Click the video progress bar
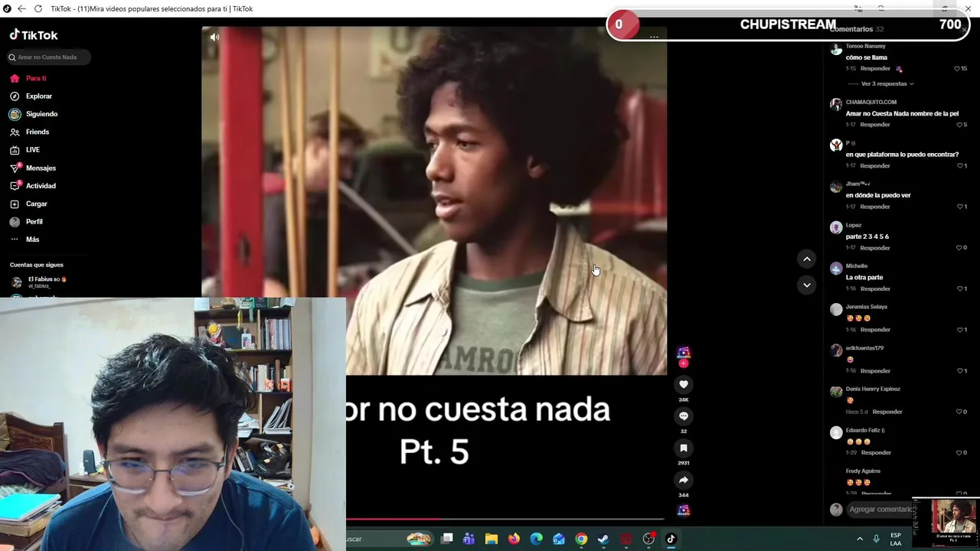 pyautogui.click(x=505, y=520)
